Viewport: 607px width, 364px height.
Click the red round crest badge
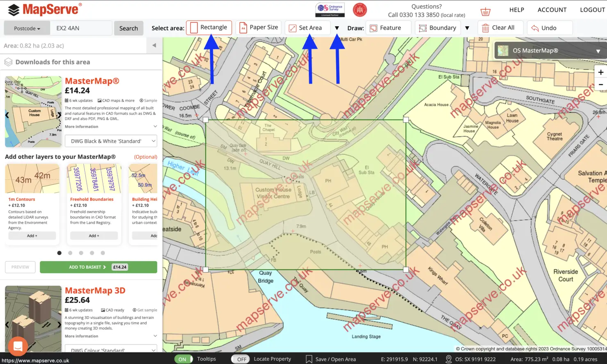360,9
